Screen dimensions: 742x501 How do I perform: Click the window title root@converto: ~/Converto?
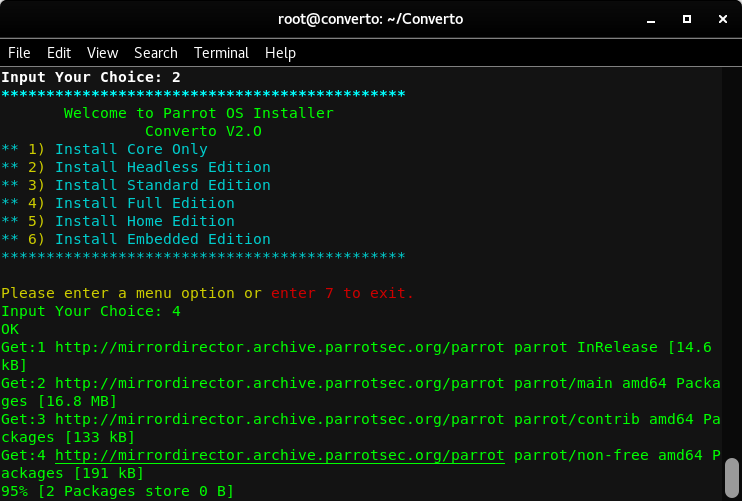[x=371, y=19]
